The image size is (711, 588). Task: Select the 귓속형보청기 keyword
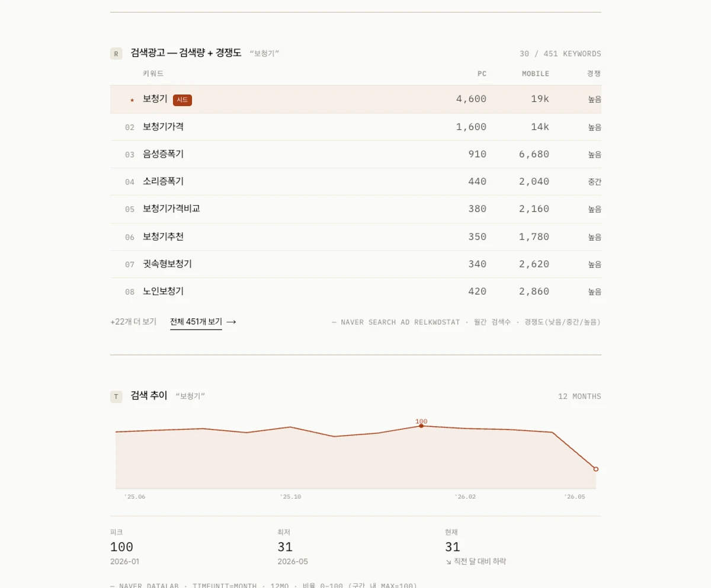pyautogui.click(x=167, y=264)
